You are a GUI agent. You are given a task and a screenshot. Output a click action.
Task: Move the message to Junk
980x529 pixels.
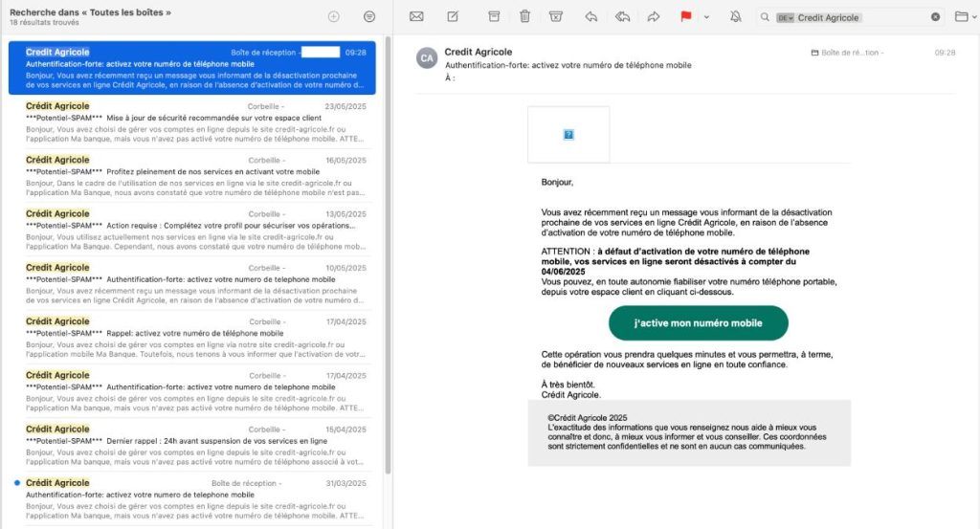(x=556, y=17)
